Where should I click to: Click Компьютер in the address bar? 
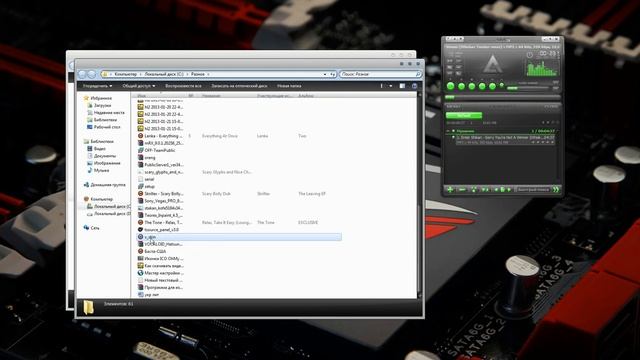point(126,74)
